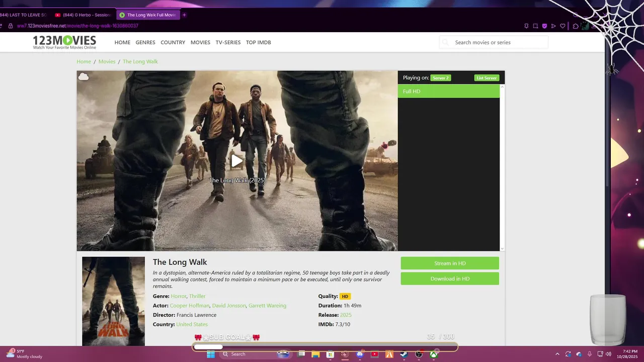
Task: Open the purple ad blocker shield icon
Action: click(544, 26)
